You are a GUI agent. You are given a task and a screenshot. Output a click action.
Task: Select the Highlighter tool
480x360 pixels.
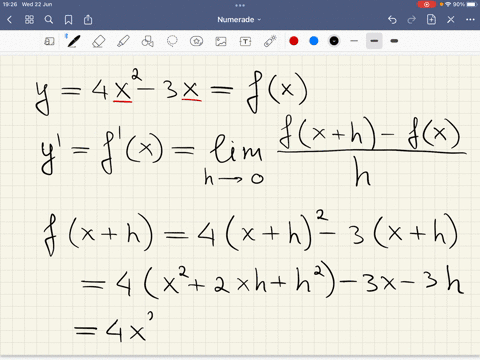(123, 41)
